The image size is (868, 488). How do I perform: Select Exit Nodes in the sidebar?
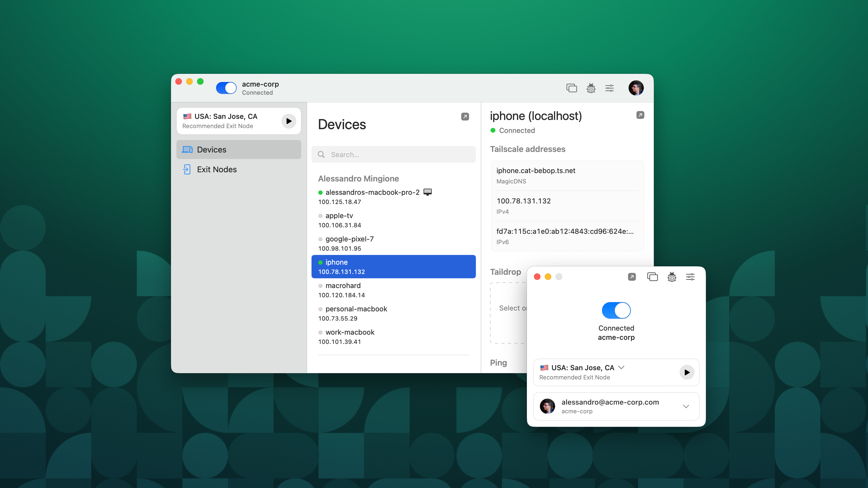point(238,169)
